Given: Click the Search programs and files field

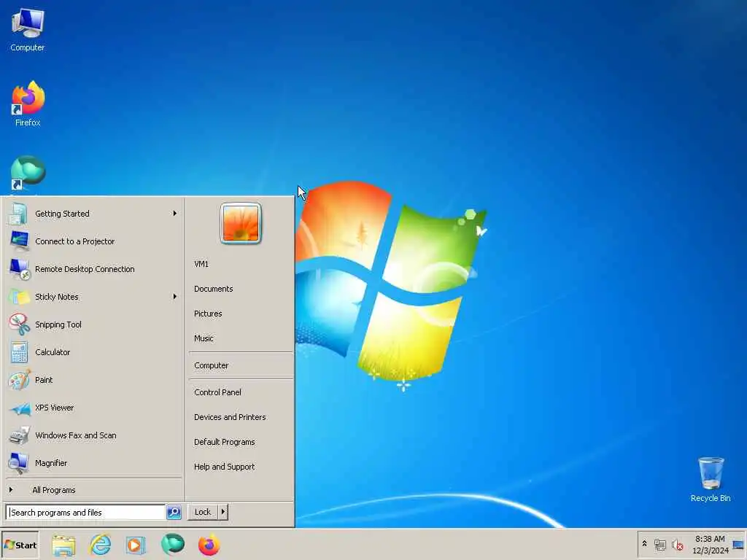Looking at the screenshot, I should pyautogui.click(x=86, y=513).
